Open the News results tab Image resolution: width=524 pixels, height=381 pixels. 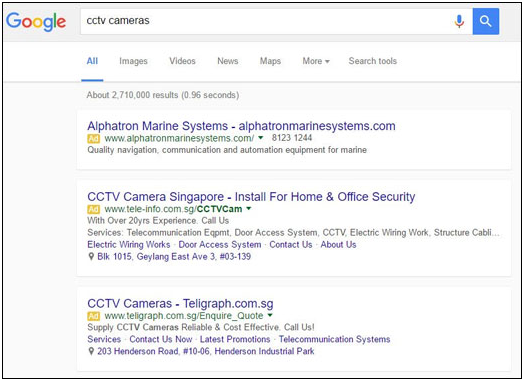[228, 61]
